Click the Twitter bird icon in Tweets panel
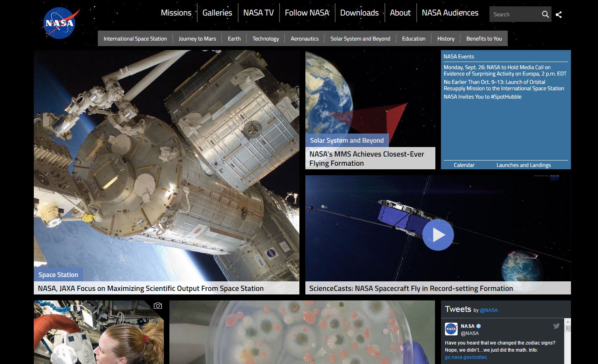598x364 pixels. point(556,326)
